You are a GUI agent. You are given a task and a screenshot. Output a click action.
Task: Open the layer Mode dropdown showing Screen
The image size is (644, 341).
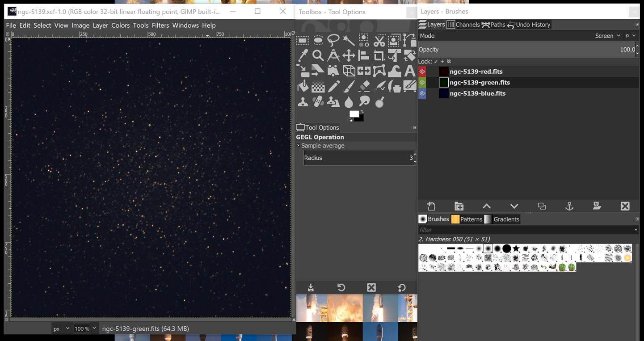click(607, 36)
